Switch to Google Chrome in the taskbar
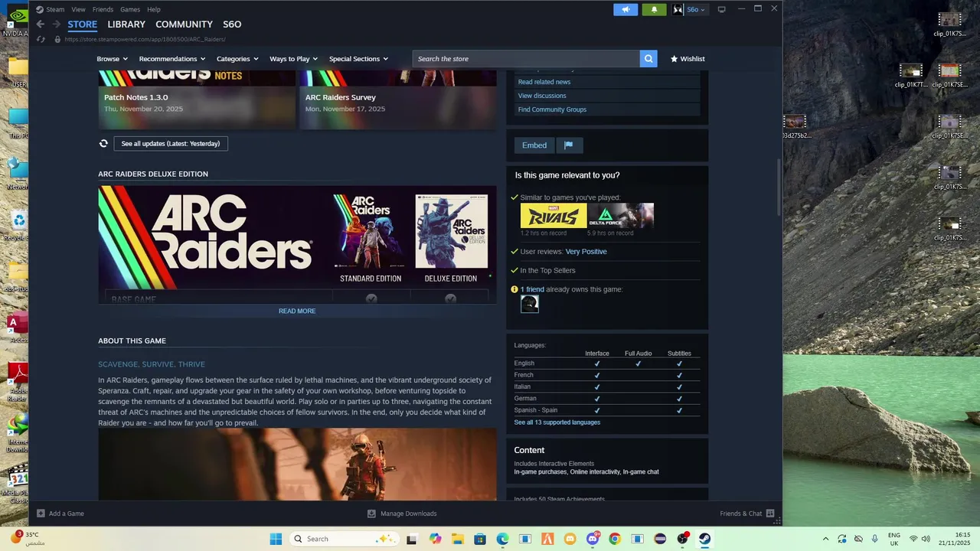 pos(615,539)
